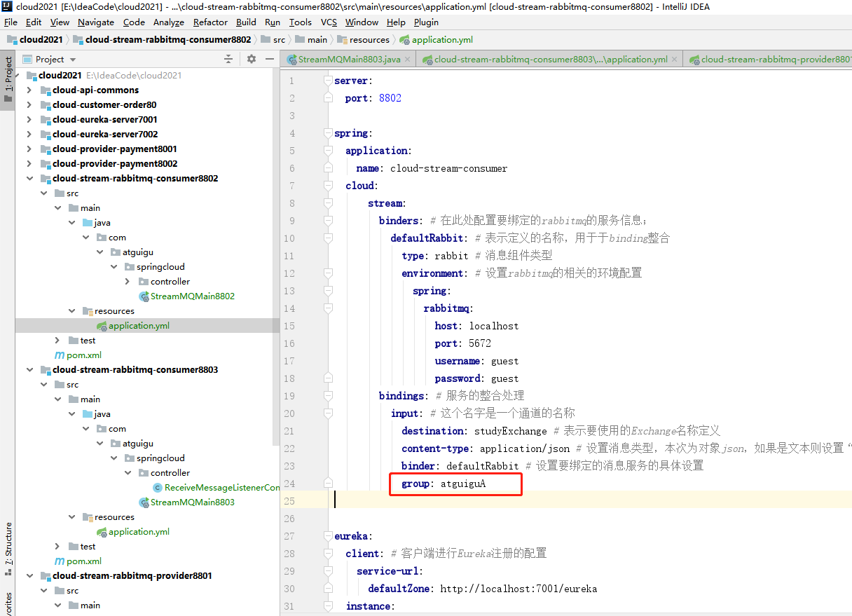Image resolution: width=852 pixels, height=616 pixels.
Task: Click the 'studyExchange' destination value
Action: (511, 431)
